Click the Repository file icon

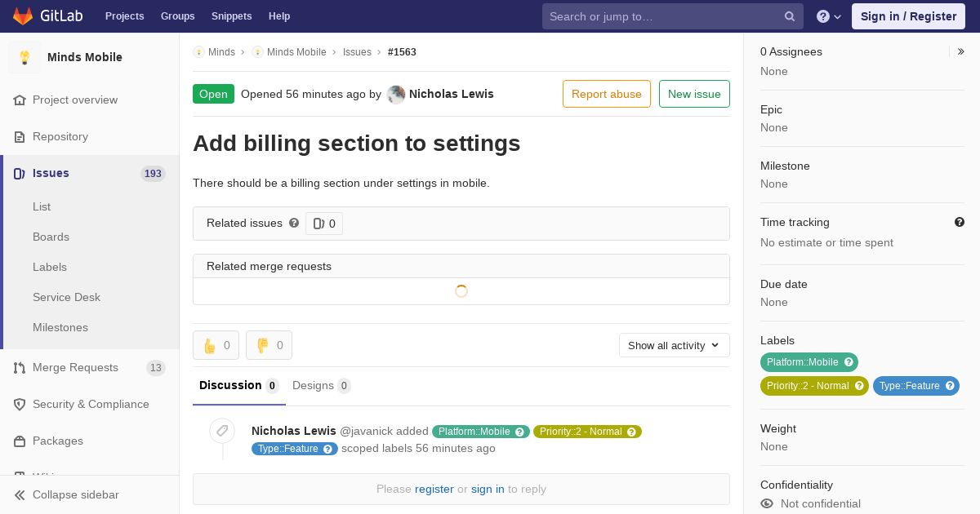[20, 137]
